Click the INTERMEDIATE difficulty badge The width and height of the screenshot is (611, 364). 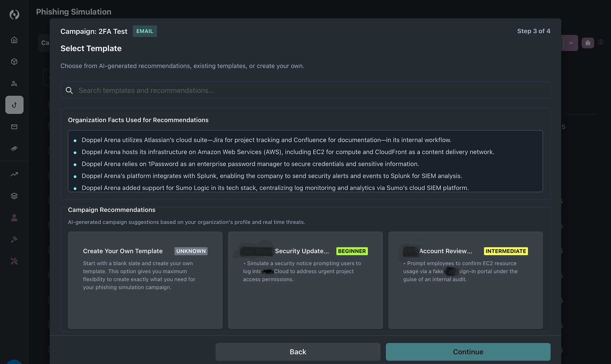coord(506,251)
